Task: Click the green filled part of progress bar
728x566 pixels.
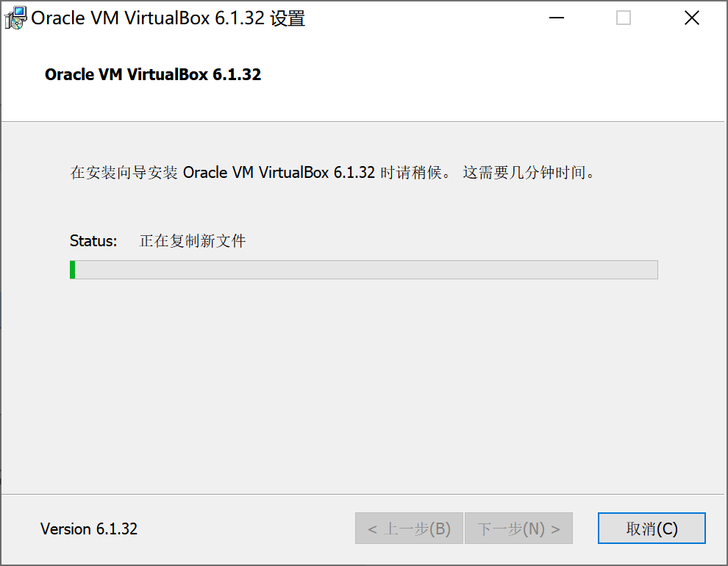Action: click(72, 270)
